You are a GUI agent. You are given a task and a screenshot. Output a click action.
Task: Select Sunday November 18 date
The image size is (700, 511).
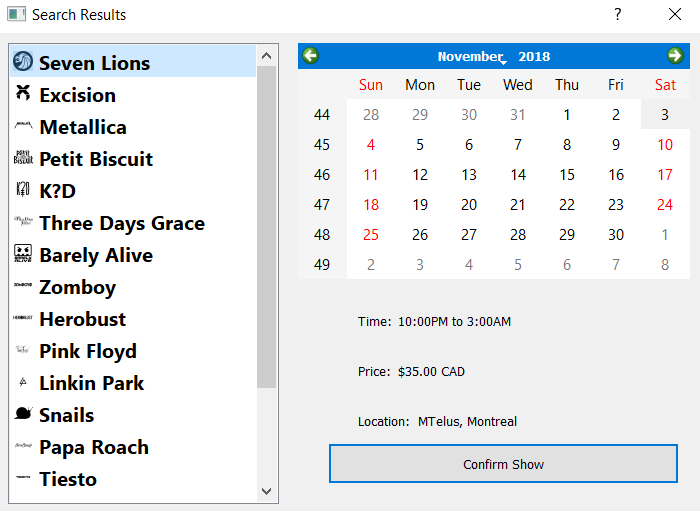371,204
